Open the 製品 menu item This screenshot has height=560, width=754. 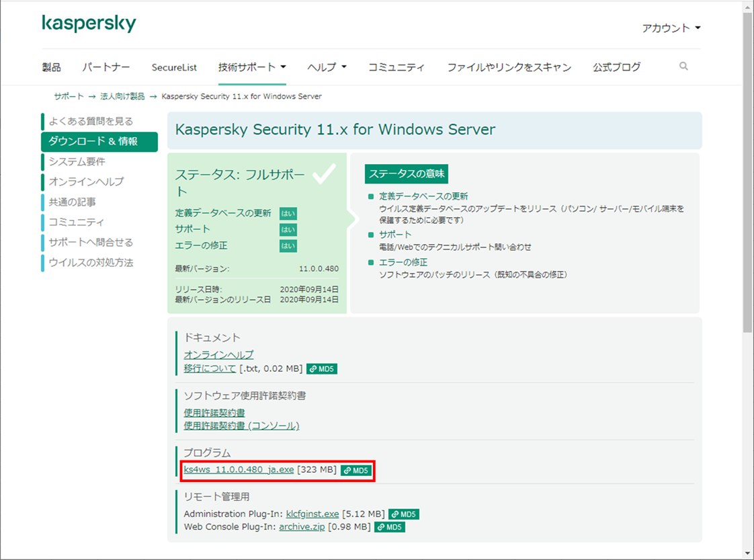[x=52, y=67]
